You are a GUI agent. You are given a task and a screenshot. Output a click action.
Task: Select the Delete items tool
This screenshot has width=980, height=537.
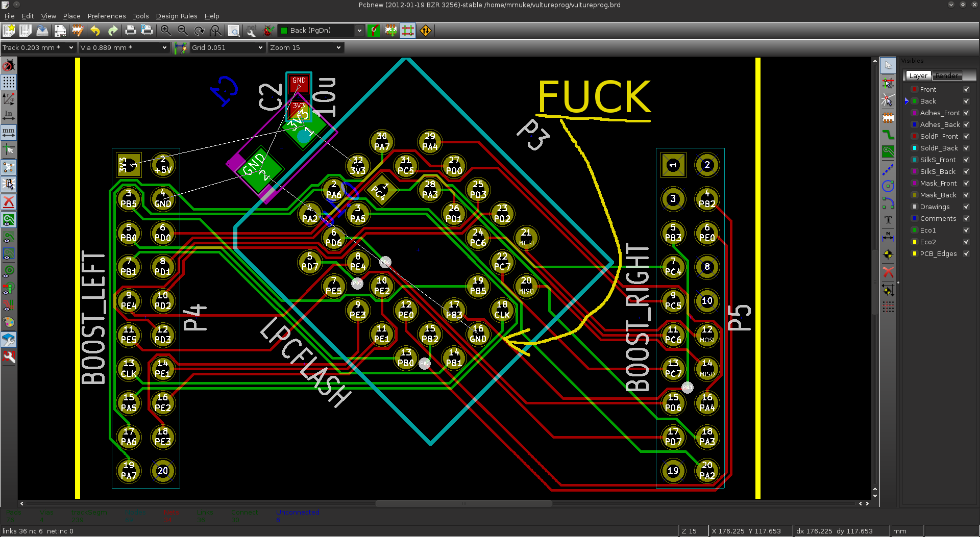click(x=888, y=272)
